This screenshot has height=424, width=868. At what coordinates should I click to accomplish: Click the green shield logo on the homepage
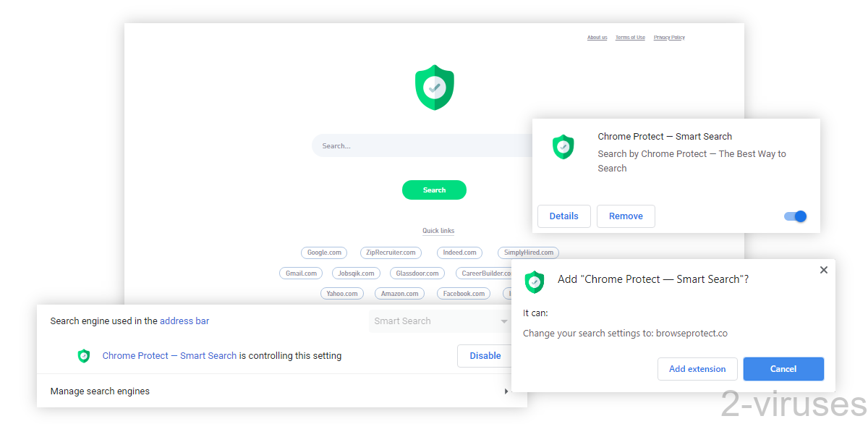point(434,87)
